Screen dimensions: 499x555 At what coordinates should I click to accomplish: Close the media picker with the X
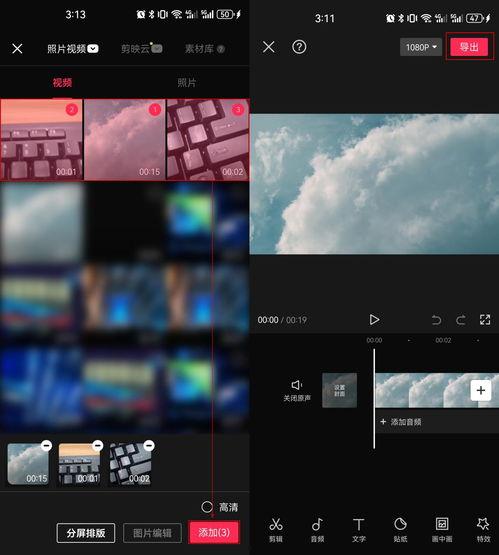pyautogui.click(x=17, y=48)
